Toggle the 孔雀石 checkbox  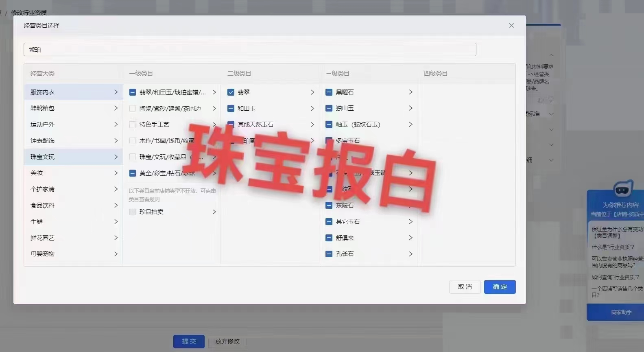329,254
